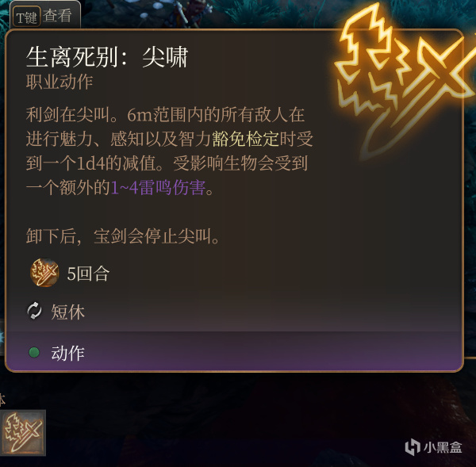This screenshot has height=467, width=476.
Task: Activate the Shriek skill icon in hotbar
Action: [x=23, y=432]
